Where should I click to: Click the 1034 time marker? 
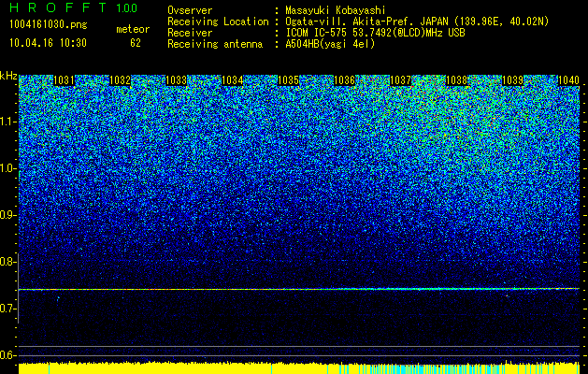pos(232,80)
